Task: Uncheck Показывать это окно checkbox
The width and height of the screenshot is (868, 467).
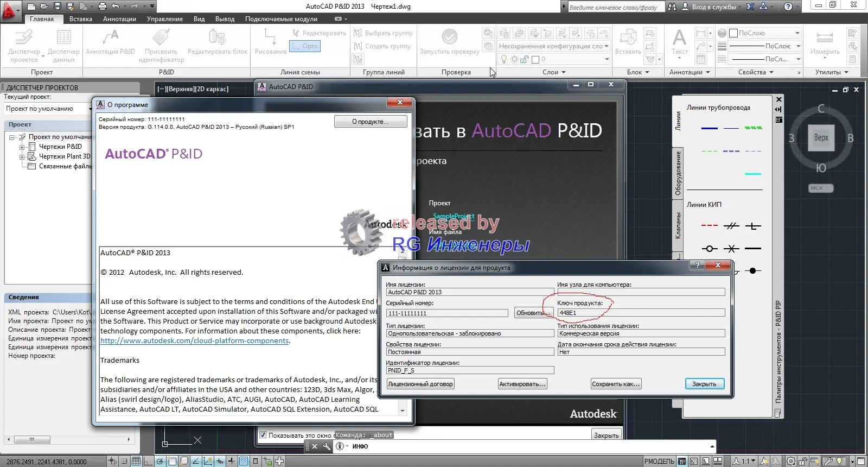Action: pyautogui.click(x=263, y=435)
